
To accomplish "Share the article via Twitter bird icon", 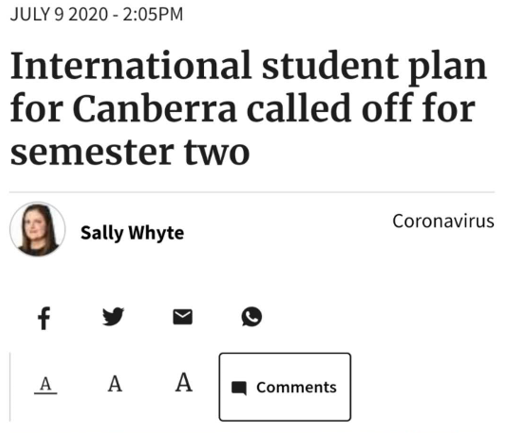I will [x=113, y=316].
